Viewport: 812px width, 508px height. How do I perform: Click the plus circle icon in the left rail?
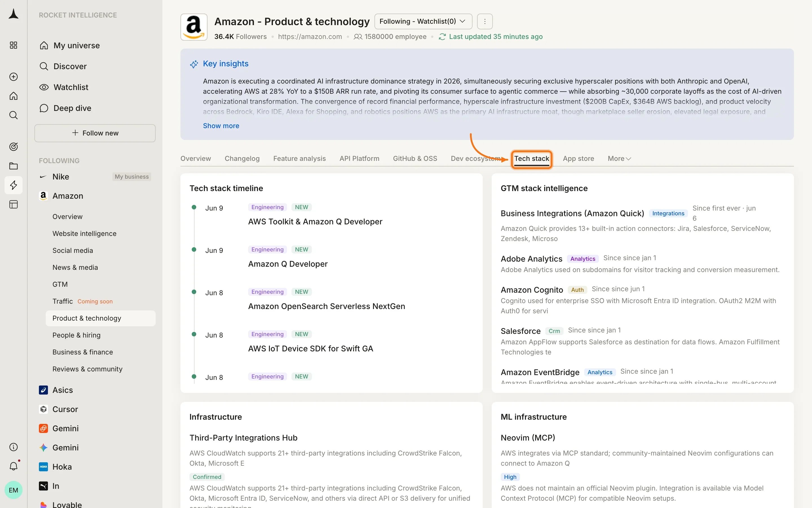click(x=14, y=76)
